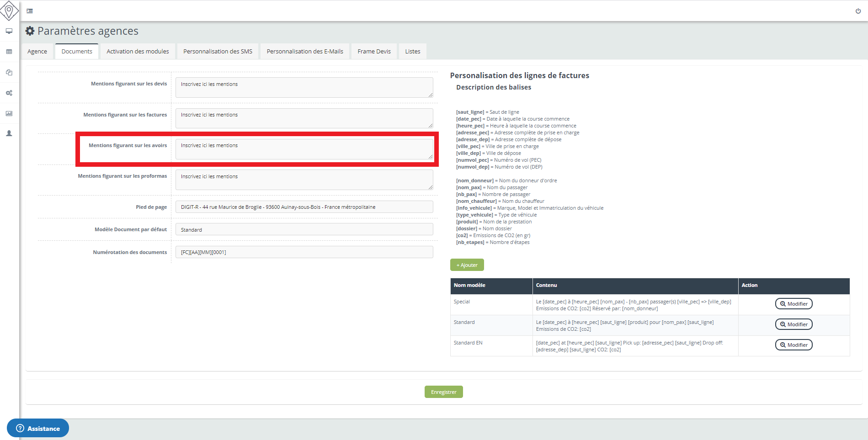Image resolution: width=868 pixels, height=440 pixels.
Task: Open the table grid sidebar icon
Action: coord(9,52)
